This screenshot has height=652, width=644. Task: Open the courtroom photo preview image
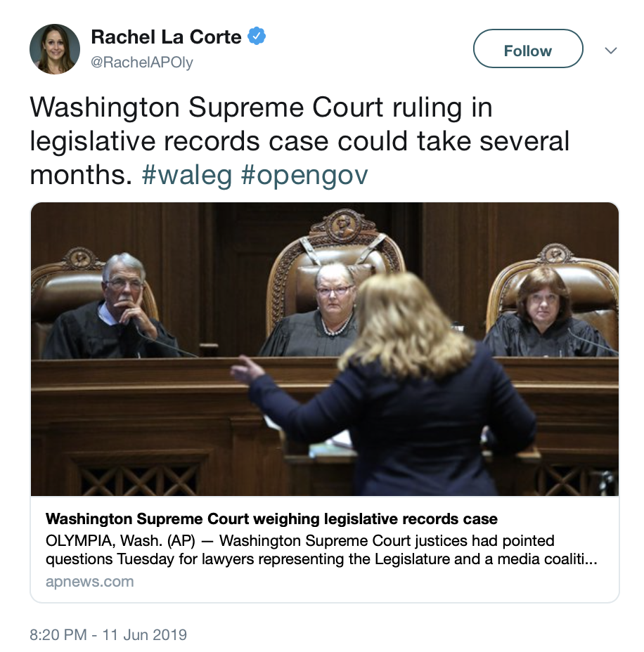coord(325,349)
